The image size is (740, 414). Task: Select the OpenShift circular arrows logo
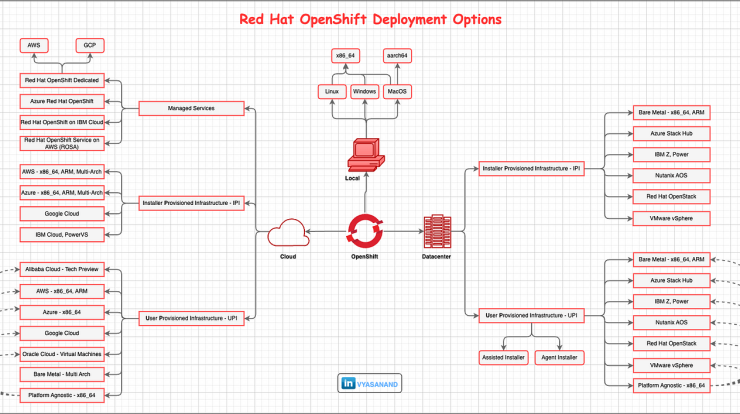[x=365, y=231]
